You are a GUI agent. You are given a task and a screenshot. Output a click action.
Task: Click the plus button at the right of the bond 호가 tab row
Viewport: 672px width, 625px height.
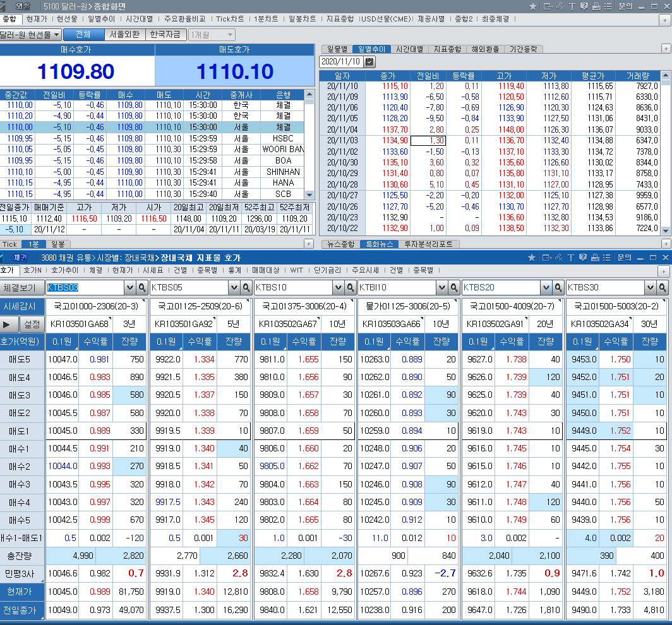coord(664,271)
